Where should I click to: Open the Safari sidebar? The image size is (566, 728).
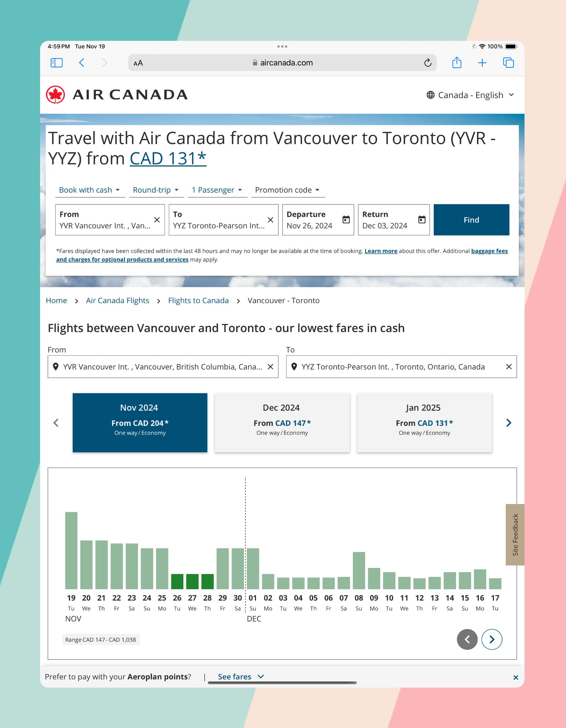tap(56, 62)
